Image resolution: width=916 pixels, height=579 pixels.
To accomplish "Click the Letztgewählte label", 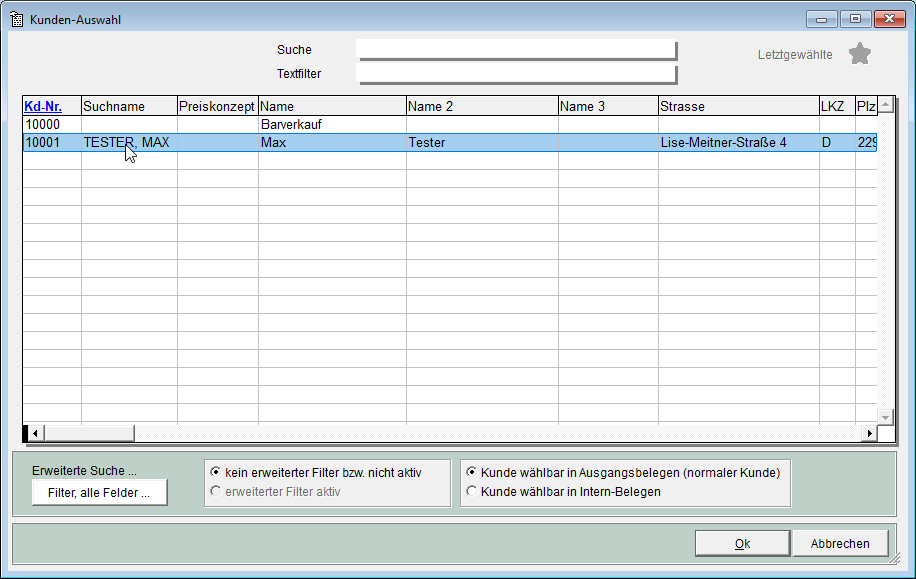I will [x=795, y=55].
